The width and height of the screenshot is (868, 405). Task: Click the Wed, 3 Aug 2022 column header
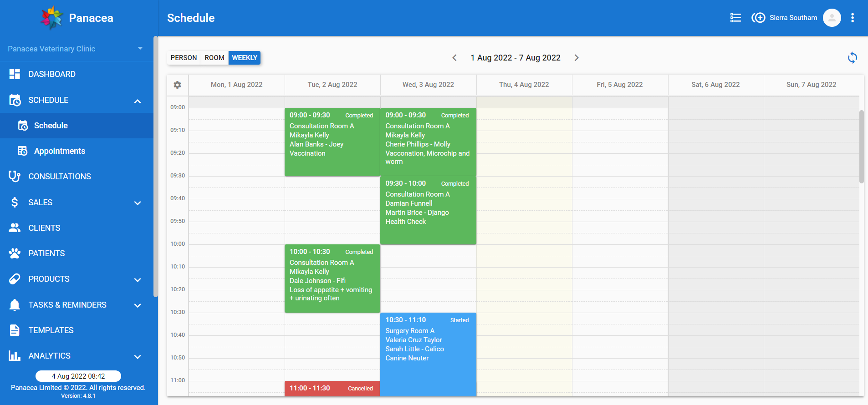[x=428, y=85]
